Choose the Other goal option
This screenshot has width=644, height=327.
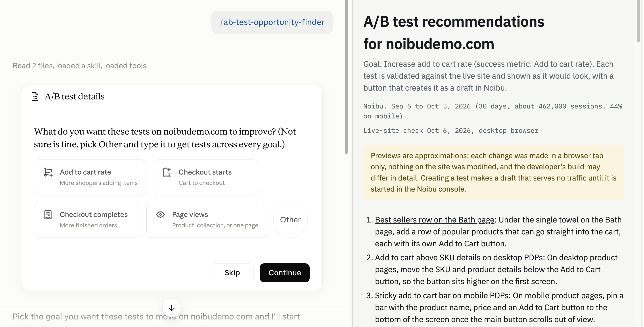pos(290,220)
